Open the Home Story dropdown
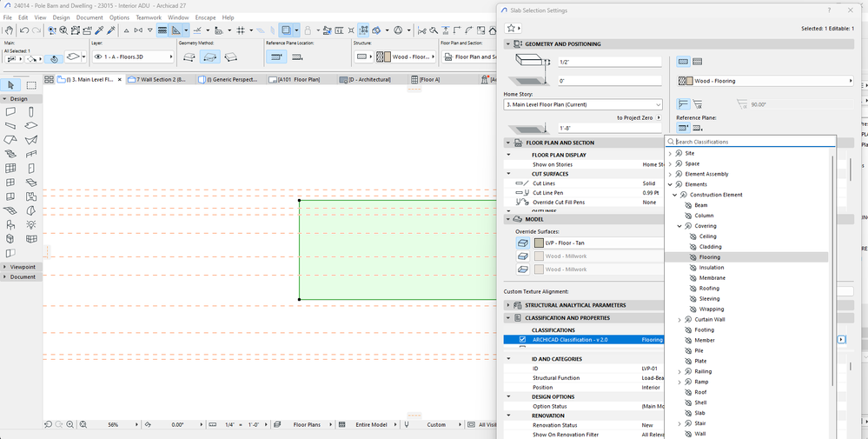868x439 pixels. pos(582,104)
